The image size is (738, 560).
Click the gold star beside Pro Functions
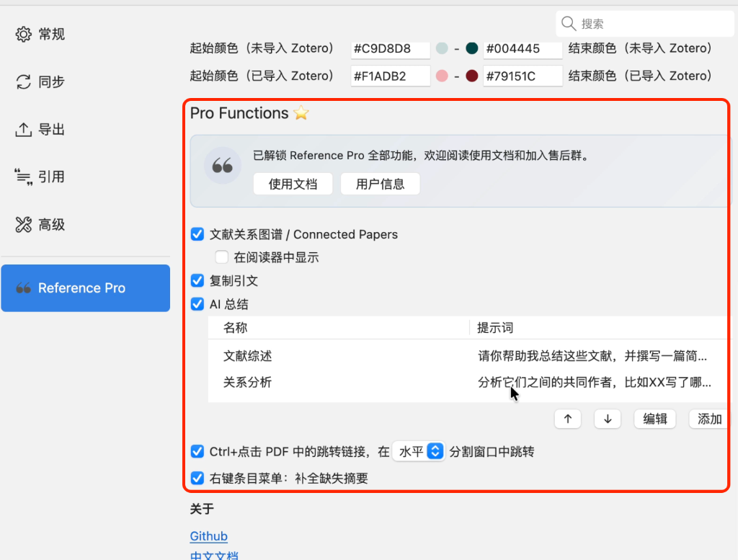pos(301,113)
